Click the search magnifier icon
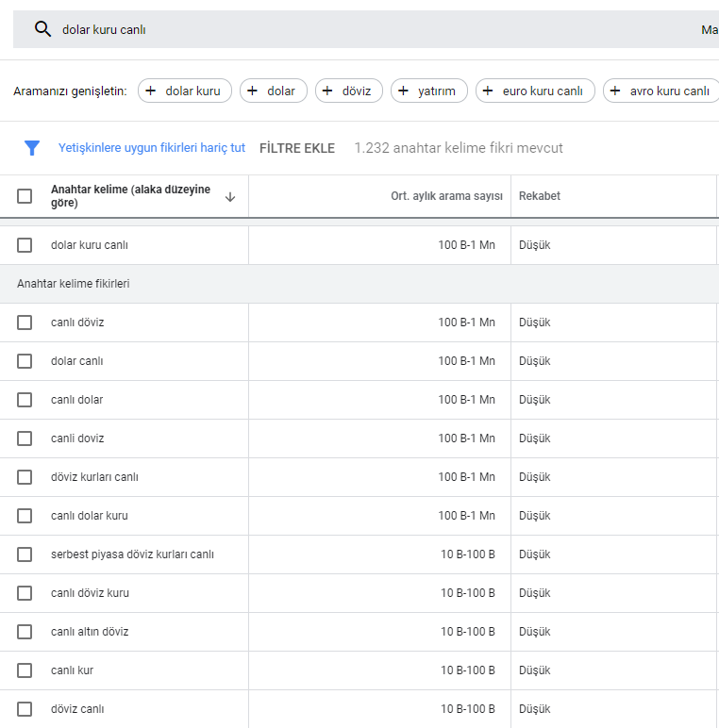The width and height of the screenshot is (719, 728). point(42,29)
